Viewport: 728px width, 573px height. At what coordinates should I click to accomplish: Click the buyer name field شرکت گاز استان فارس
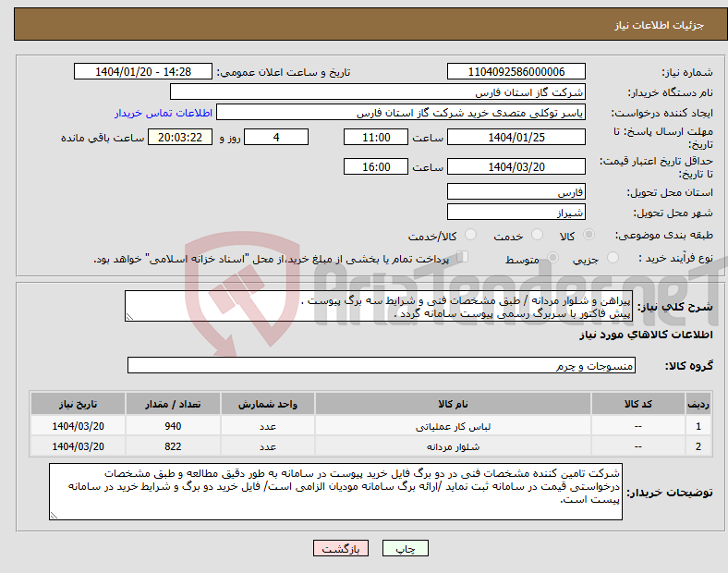(x=378, y=91)
